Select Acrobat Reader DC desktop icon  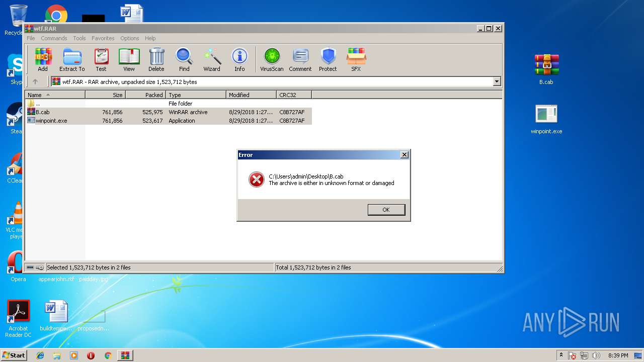(18, 319)
